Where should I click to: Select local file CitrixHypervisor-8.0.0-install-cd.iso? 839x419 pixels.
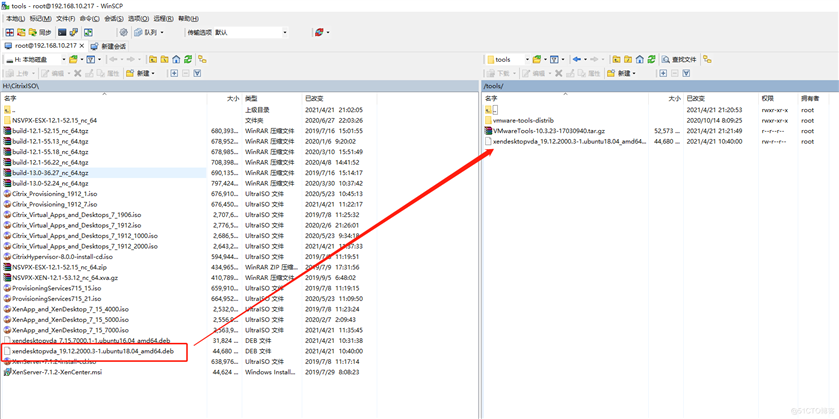(62, 256)
